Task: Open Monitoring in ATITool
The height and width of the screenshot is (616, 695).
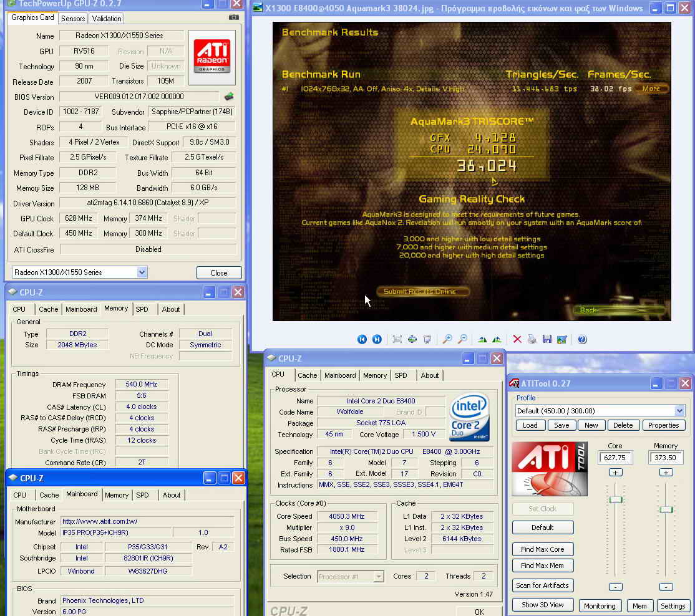Action: click(x=600, y=606)
